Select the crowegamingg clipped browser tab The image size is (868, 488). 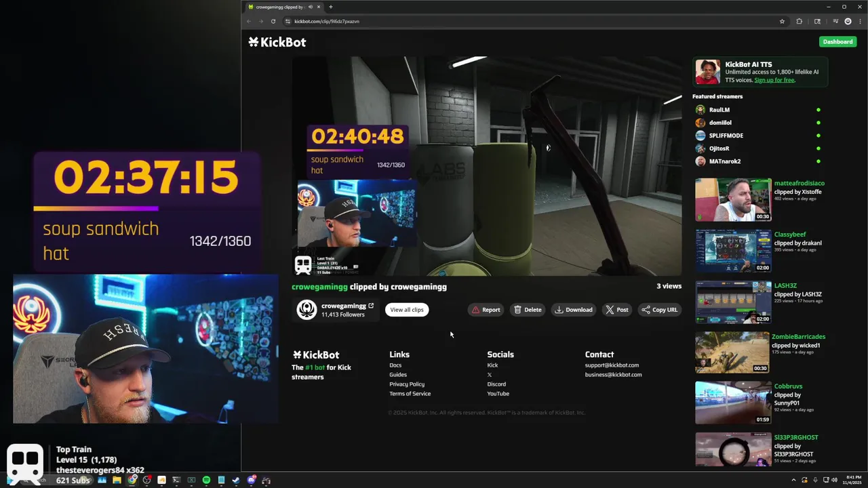(x=285, y=7)
